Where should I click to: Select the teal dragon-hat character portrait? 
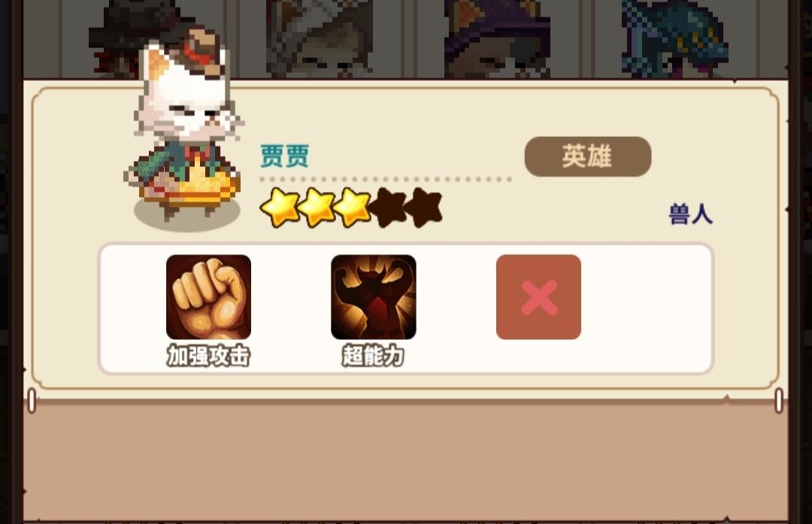[674, 39]
